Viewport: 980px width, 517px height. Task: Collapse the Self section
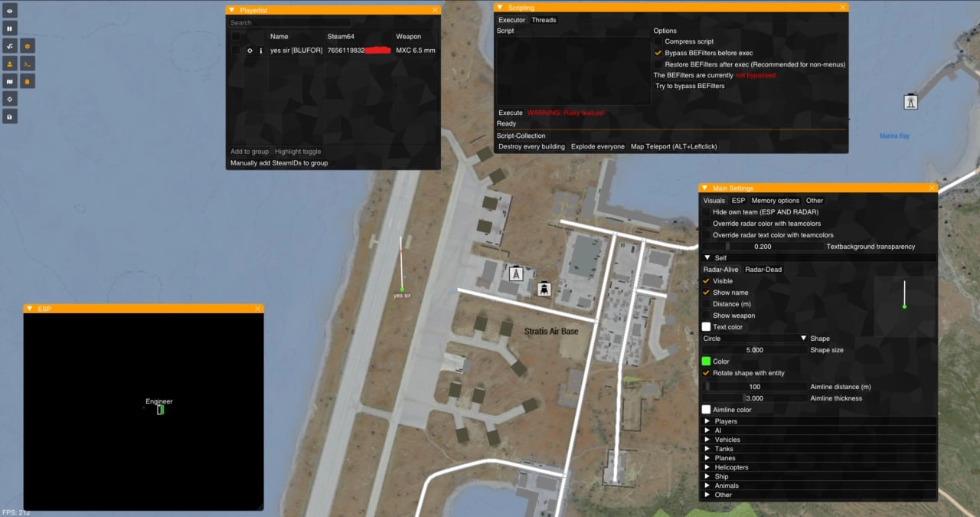(x=707, y=258)
